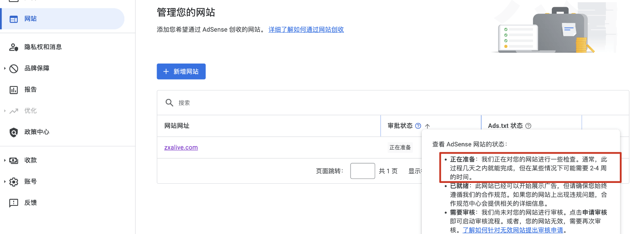Open the 报告 reports icon

[14, 89]
